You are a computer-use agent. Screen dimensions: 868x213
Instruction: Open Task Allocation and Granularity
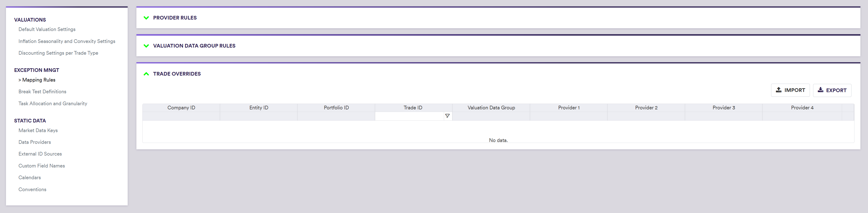click(x=53, y=103)
